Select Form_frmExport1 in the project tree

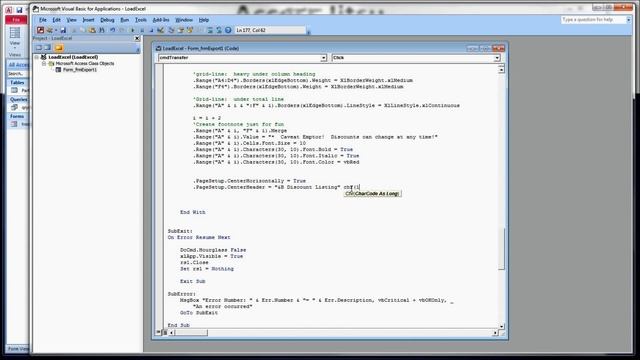click(x=80, y=70)
